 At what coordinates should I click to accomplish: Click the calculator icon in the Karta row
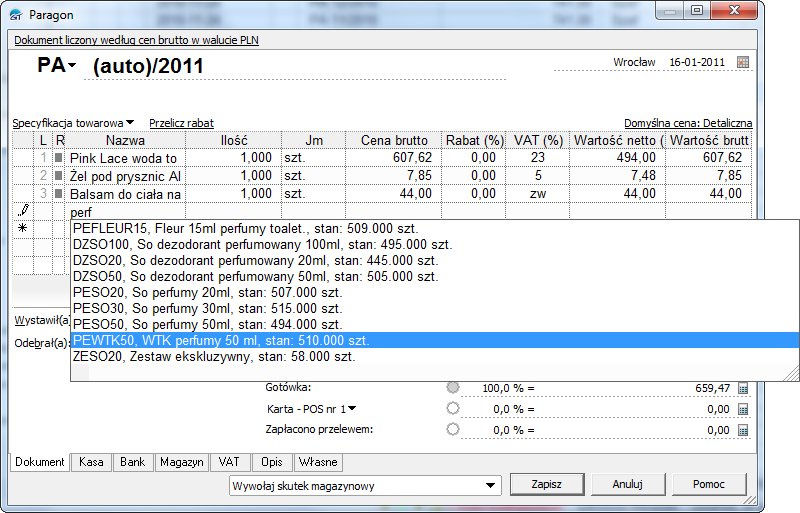(742, 409)
